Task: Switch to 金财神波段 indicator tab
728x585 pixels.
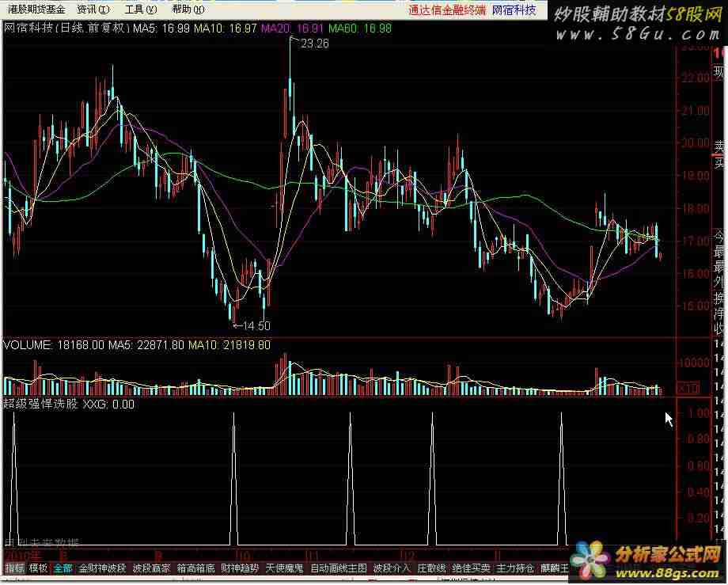Action: tap(102, 568)
